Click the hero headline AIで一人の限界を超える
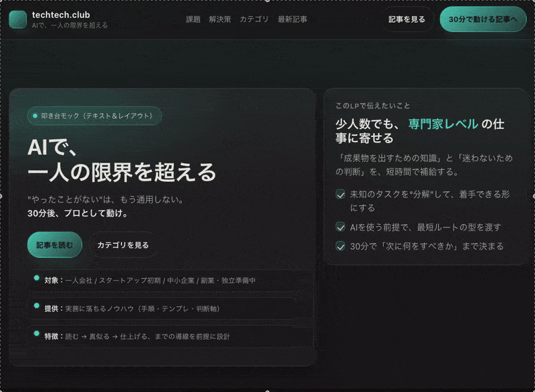The image size is (535, 392). coord(120,159)
